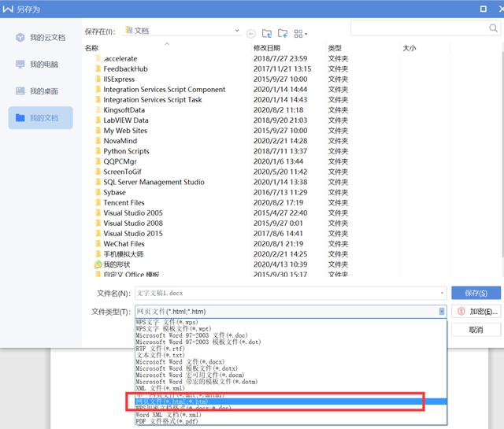The image size is (504, 429).
Task: Select 我的文档 in the sidebar
Action: [40, 117]
